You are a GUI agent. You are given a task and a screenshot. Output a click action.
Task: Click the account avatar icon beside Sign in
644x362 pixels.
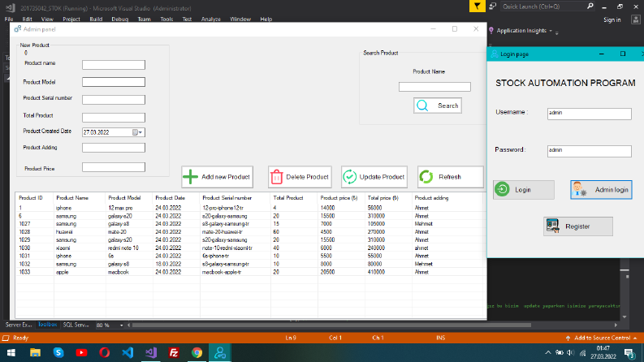tap(636, 19)
